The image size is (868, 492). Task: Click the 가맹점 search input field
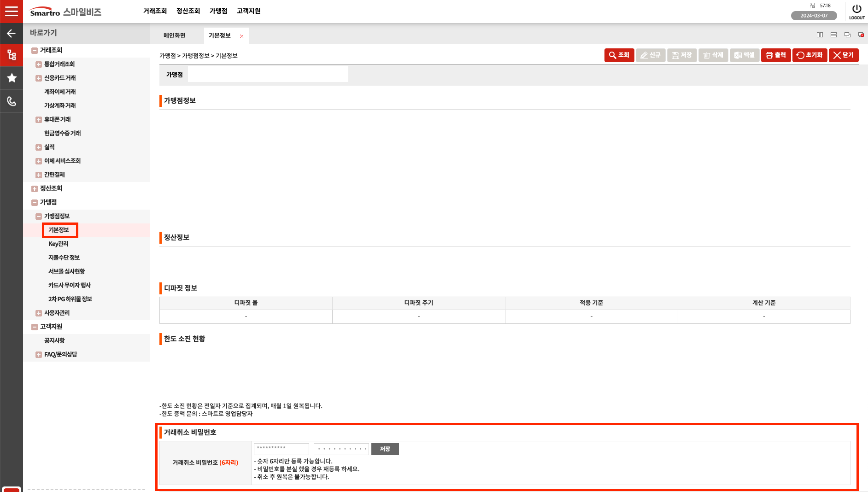click(268, 74)
